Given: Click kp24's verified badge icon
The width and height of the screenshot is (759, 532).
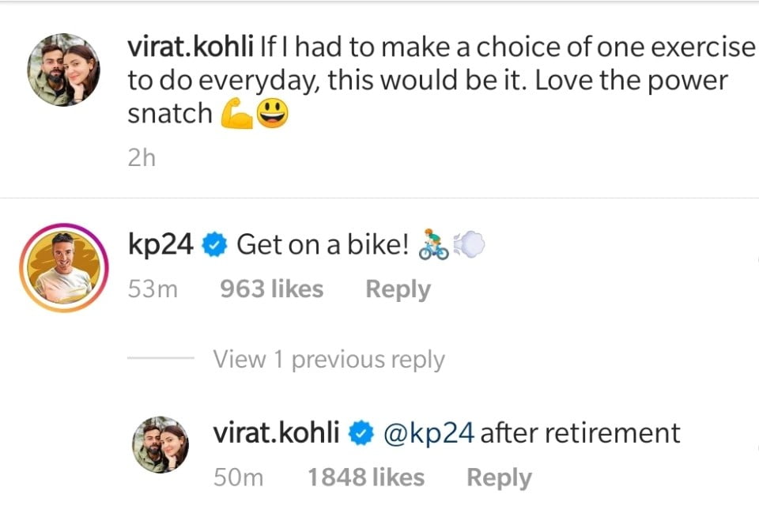Looking at the screenshot, I should (x=213, y=246).
